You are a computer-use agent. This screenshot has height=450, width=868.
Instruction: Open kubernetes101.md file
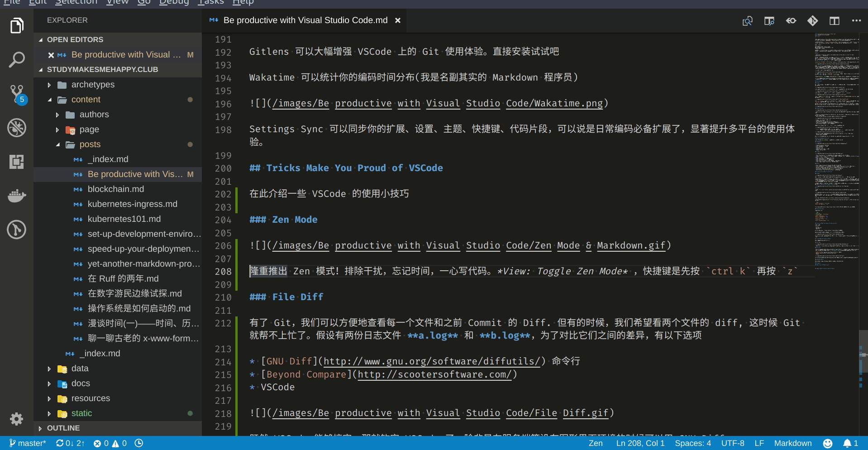[x=118, y=219]
